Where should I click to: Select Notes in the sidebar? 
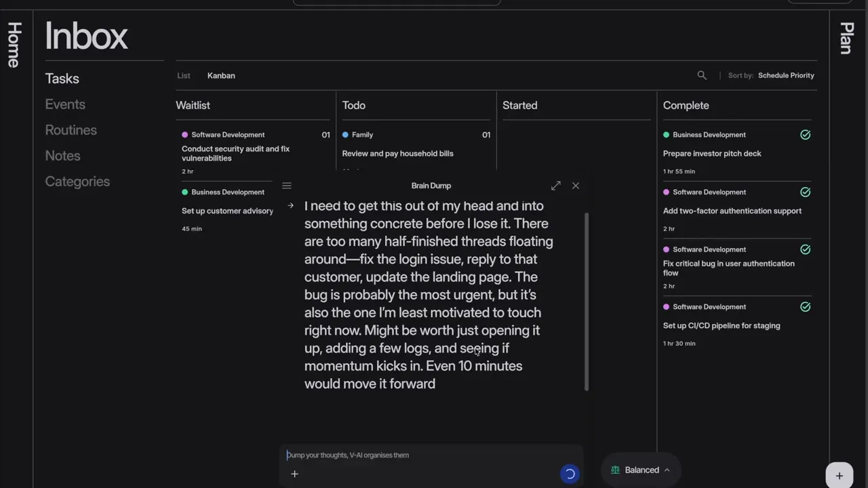(x=62, y=156)
